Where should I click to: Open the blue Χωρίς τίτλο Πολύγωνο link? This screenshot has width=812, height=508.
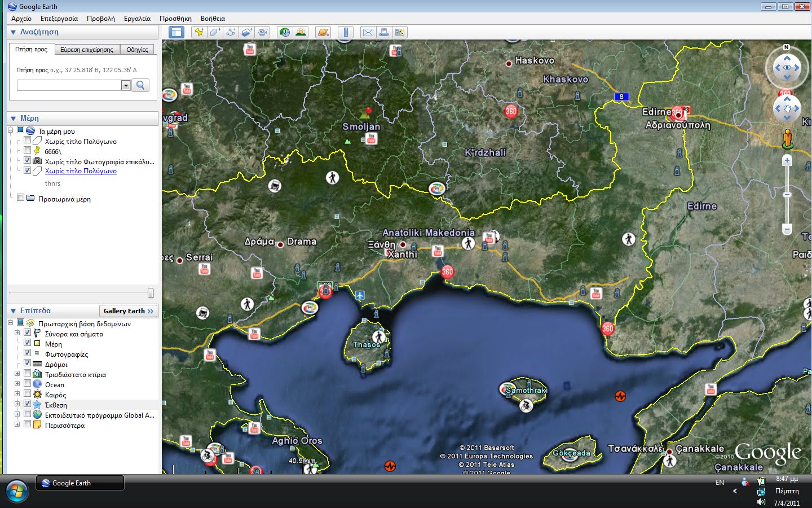click(81, 171)
